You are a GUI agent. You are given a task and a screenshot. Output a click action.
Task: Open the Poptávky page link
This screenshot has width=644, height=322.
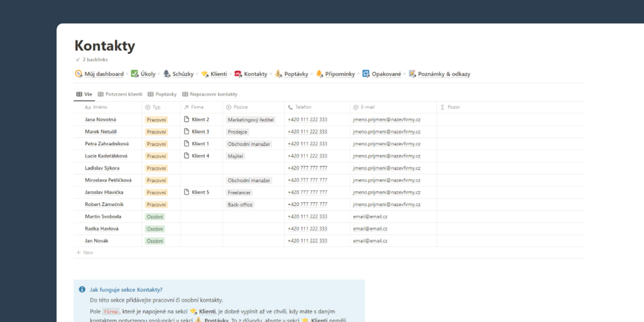tap(296, 74)
